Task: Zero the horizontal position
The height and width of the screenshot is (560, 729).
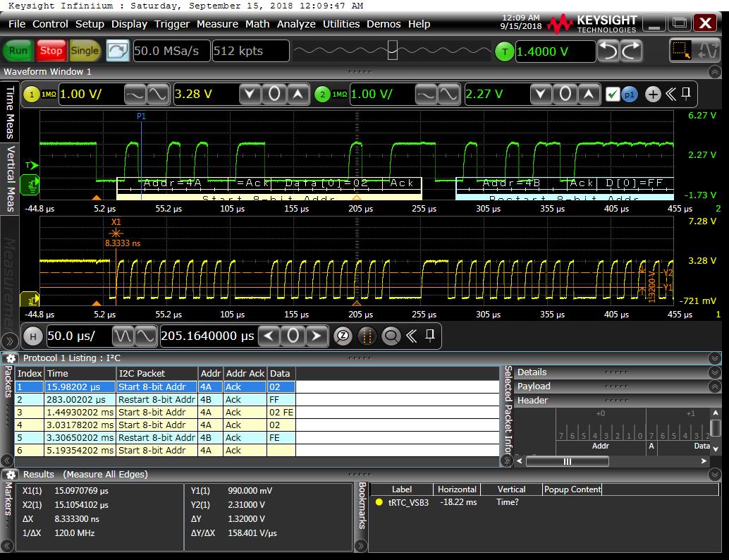Action: 293,336
